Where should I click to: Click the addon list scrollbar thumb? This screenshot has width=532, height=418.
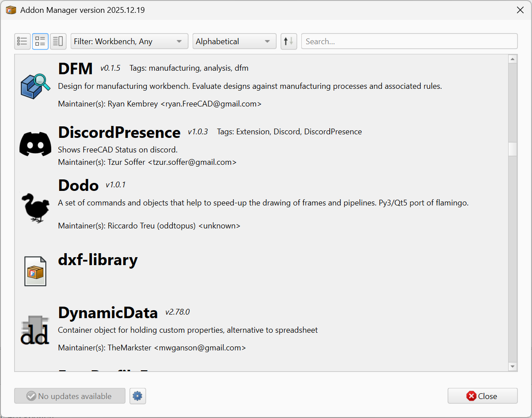(x=513, y=149)
